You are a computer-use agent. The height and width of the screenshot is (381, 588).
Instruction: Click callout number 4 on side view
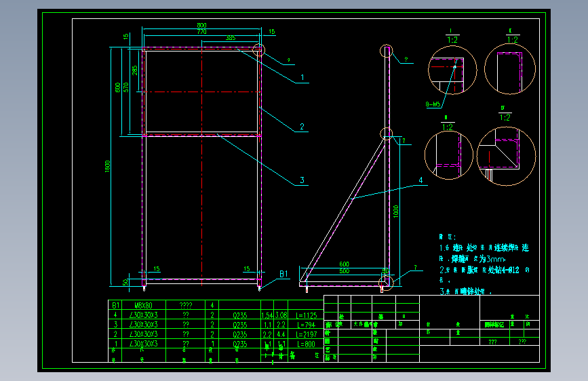click(420, 180)
